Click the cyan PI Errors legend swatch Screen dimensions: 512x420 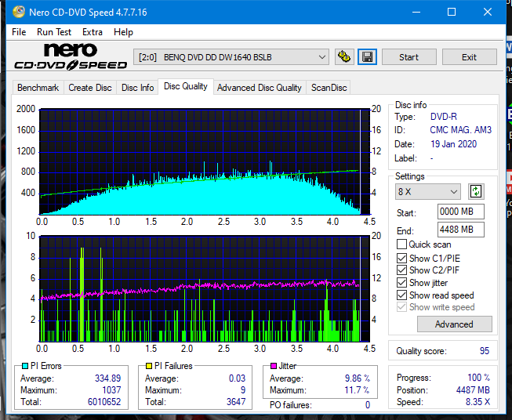coord(25,366)
